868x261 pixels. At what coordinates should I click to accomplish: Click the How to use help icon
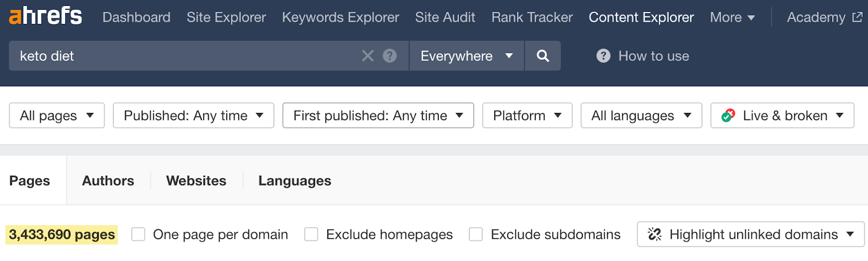(x=603, y=56)
